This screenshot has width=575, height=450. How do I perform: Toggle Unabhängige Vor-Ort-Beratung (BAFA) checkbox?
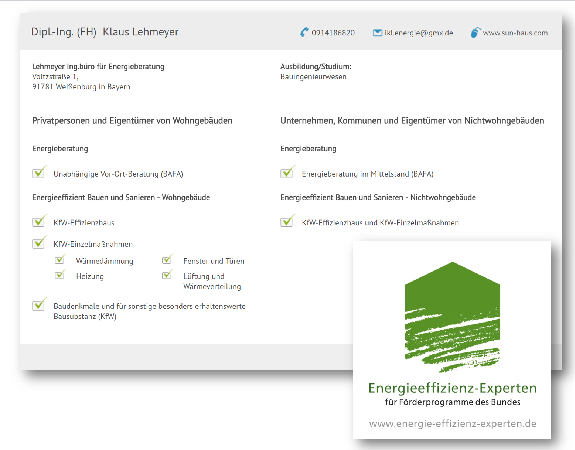tap(39, 172)
